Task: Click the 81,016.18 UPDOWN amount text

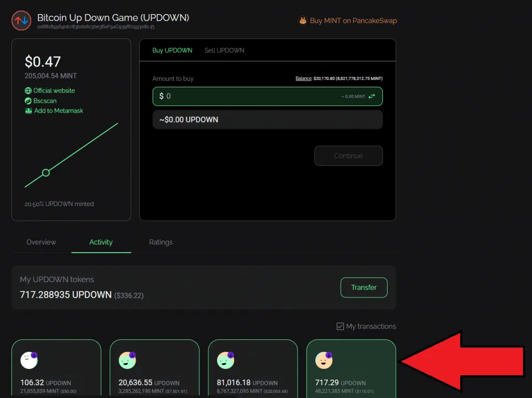Action: (247, 383)
